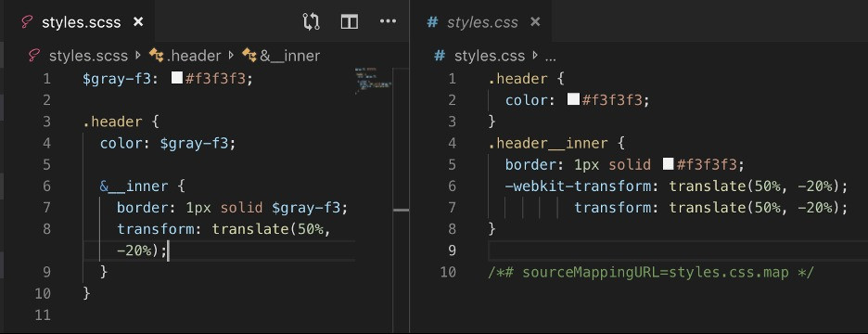Click the minimap code preview
This screenshot has width=868, height=334.
pyautogui.click(x=373, y=81)
